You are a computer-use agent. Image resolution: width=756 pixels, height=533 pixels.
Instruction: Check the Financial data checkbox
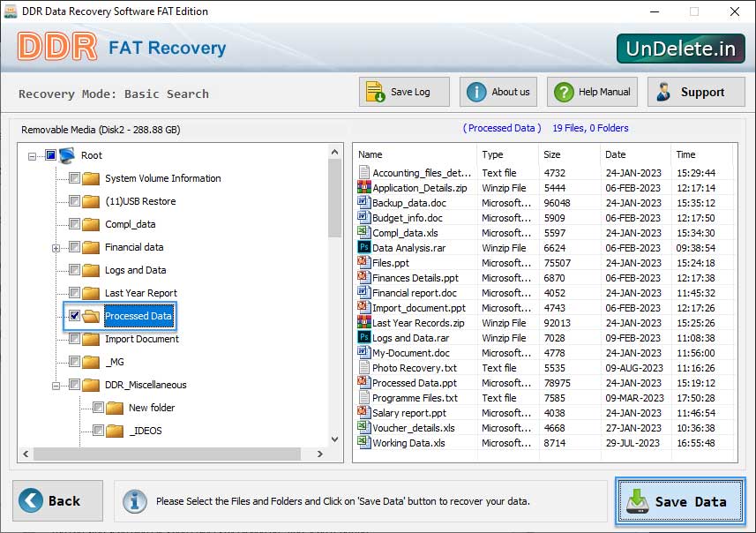coord(74,247)
